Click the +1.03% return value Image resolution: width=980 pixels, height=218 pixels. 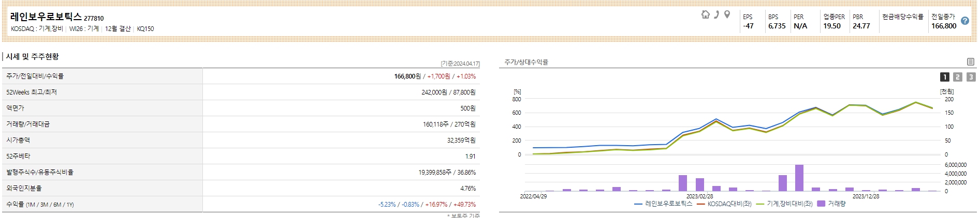pos(466,76)
